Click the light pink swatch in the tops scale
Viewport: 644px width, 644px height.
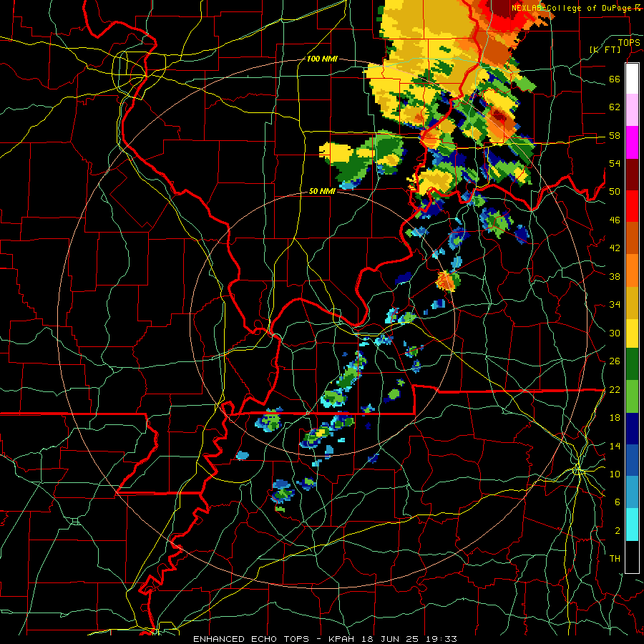tap(632, 110)
